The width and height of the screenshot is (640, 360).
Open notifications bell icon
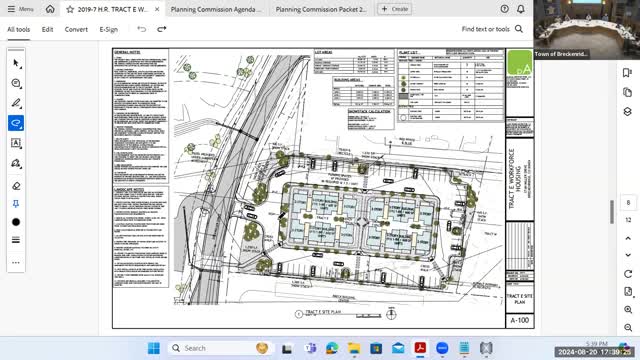521,9
